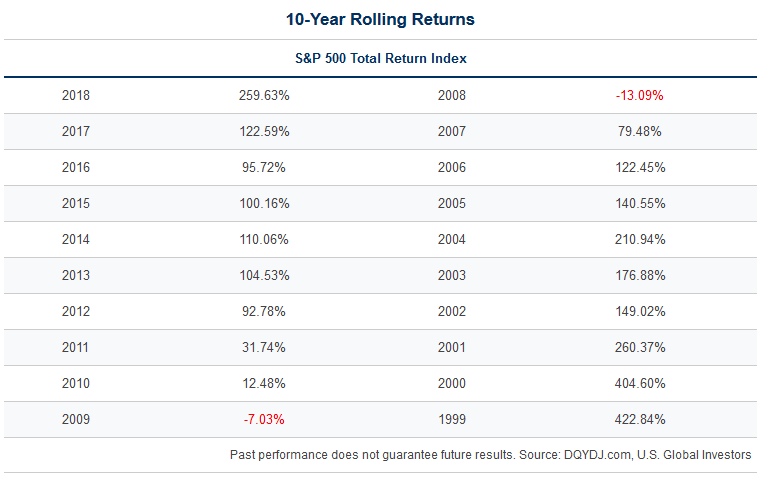Click the 2017 return of 122.59%
This screenshot has width=774, height=482.
[x=265, y=132]
